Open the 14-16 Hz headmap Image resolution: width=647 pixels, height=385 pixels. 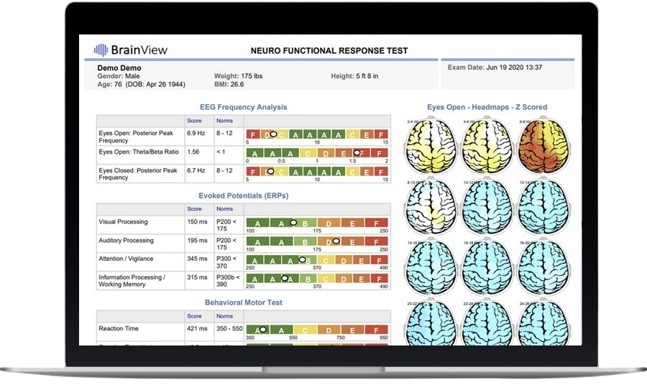pyautogui.click(x=431, y=267)
